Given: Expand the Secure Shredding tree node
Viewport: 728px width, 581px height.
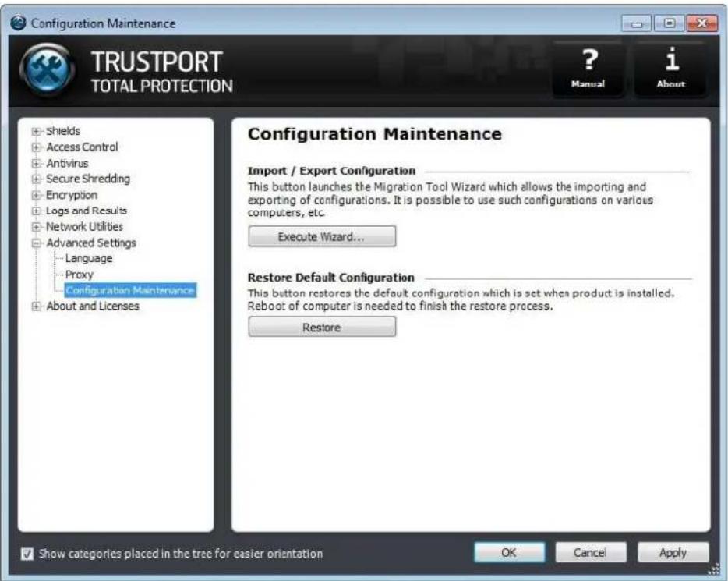Looking at the screenshot, I should pyautogui.click(x=36, y=179).
